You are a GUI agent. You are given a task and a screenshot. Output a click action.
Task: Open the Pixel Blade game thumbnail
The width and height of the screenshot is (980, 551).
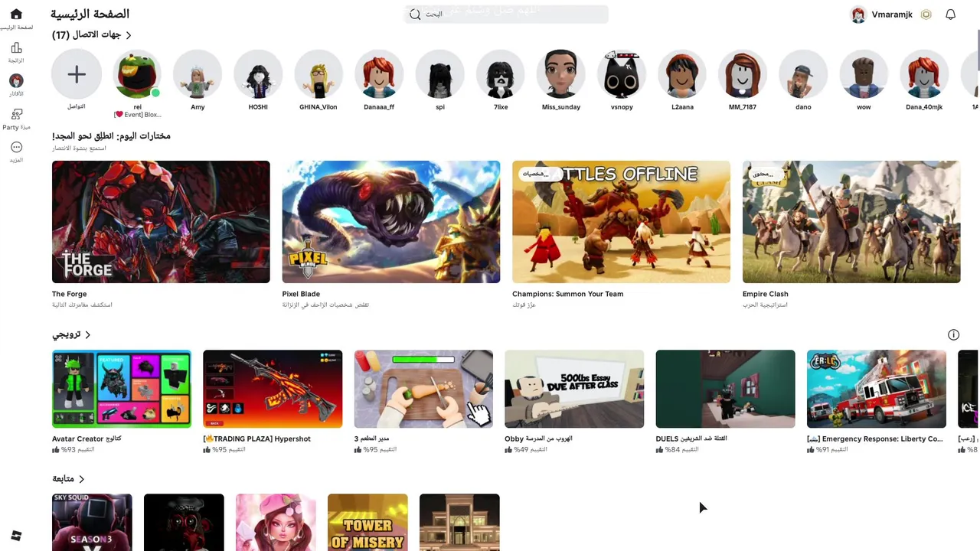[391, 222]
